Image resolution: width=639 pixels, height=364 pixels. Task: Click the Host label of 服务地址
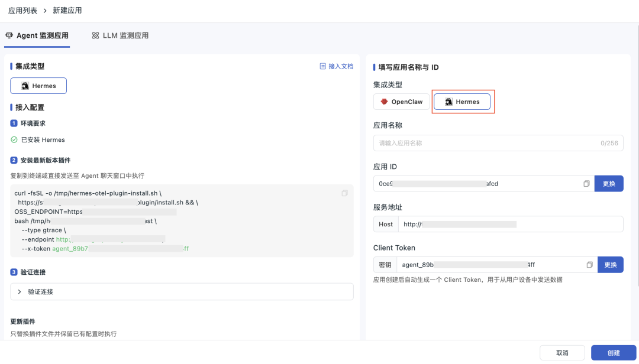386,225
